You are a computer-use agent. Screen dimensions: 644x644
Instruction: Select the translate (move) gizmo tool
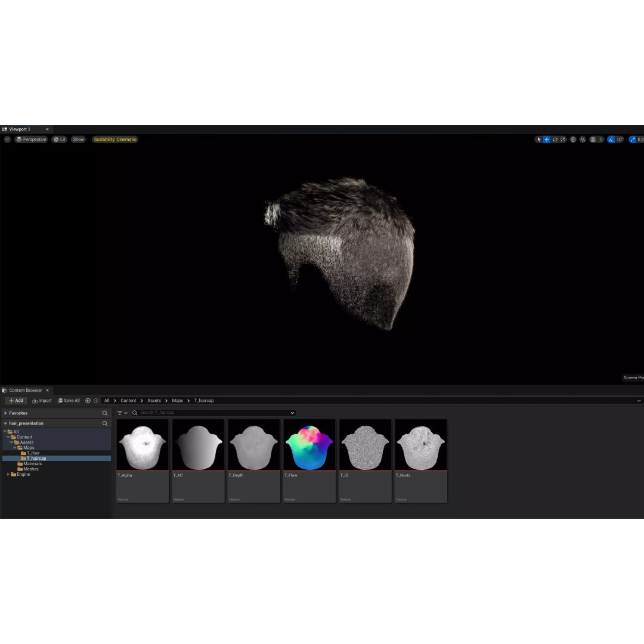point(547,140)
